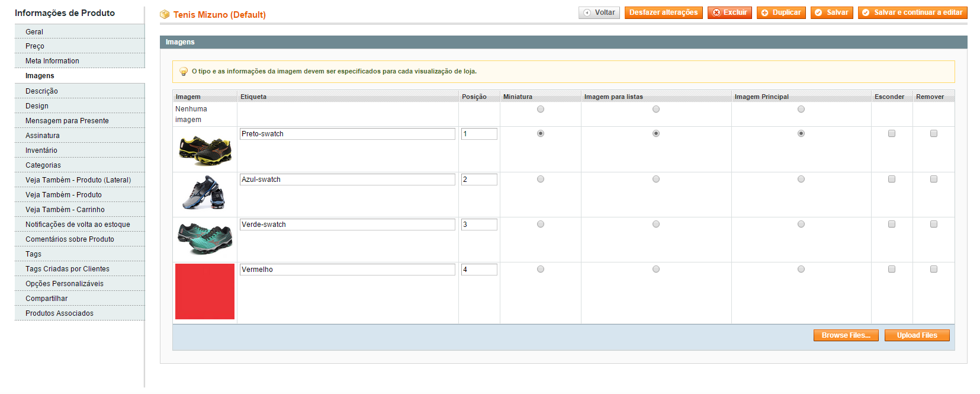
Task: Open the Meta Information tab
Action: 79,61
